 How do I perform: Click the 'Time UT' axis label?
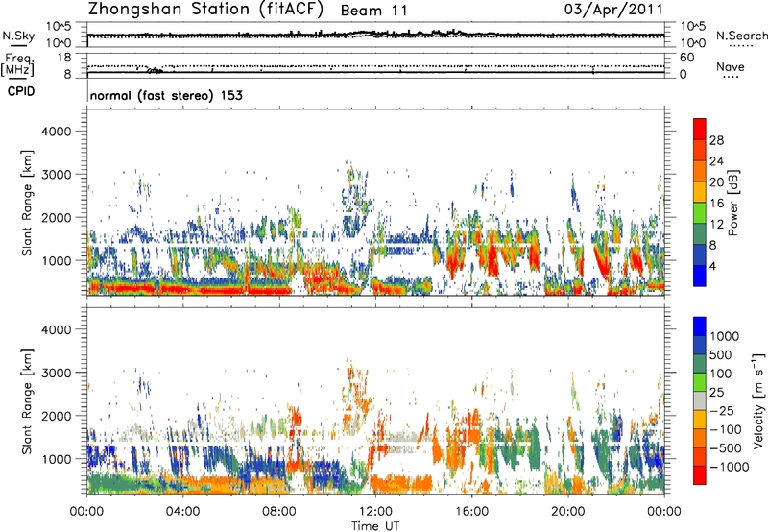point(375,526)
